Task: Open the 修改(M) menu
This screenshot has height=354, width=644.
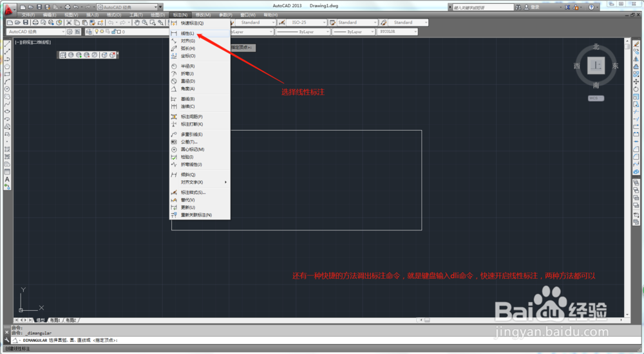Action: (204, 15)
